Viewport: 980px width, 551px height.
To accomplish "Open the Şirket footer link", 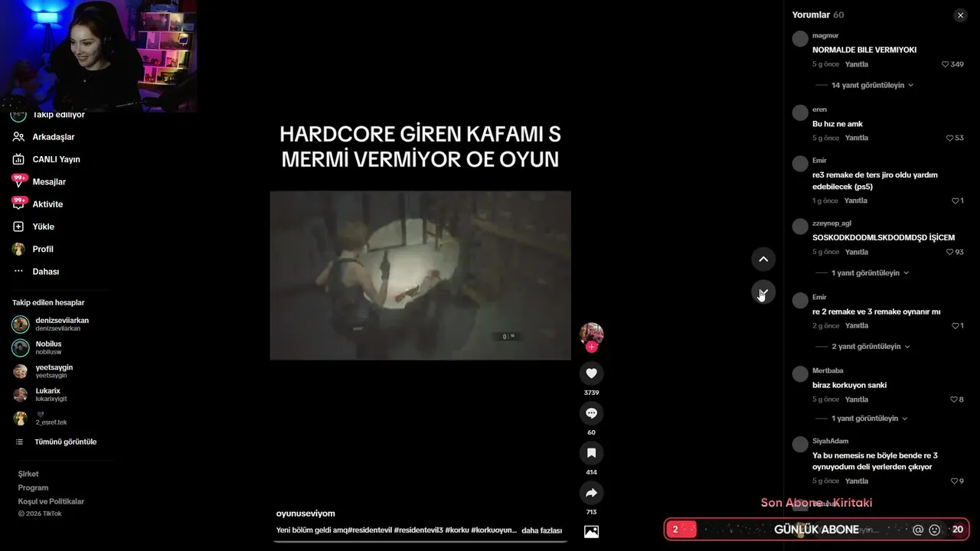I will [x=28, y=474].
